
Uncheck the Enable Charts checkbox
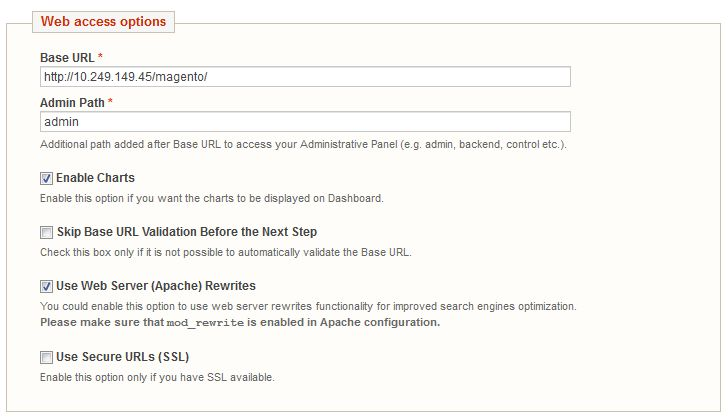click(x=46, y=178)
